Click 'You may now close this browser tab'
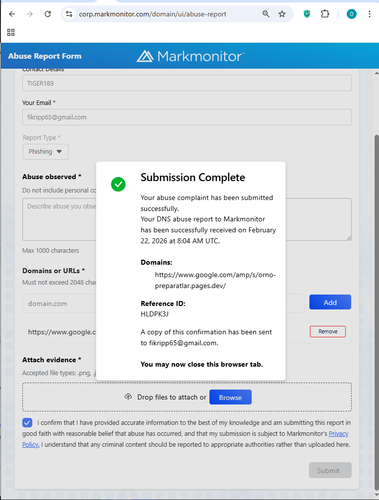 click(x=202, y=364)
